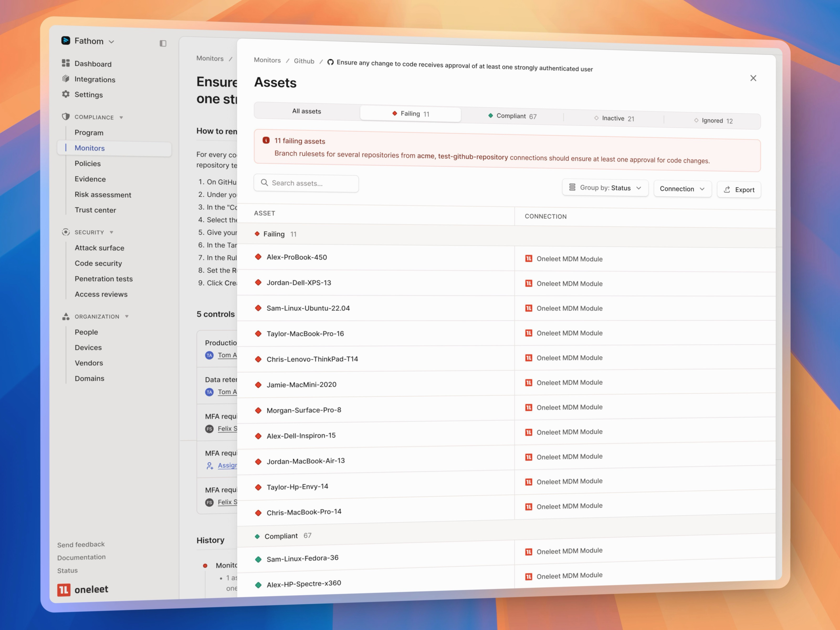The image size is (840, 630).
Task: Click the Integrations icon in the sidebar
Action: [x=65, y=79]
